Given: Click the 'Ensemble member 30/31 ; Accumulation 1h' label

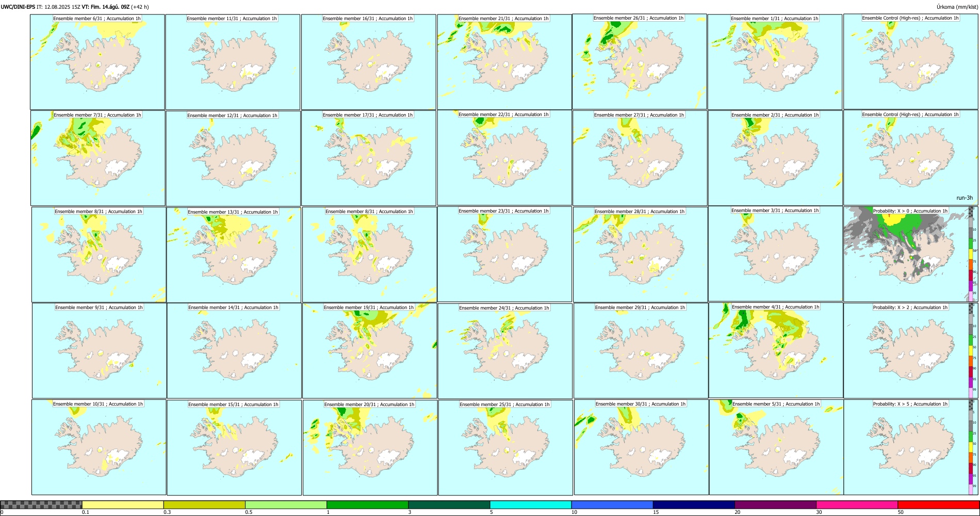Looking at the screenshot, I should click(641, 404).
